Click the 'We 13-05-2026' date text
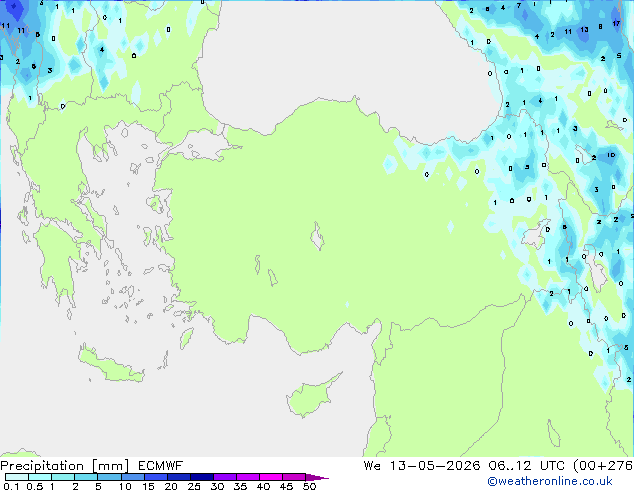Screen dimensions: 634x490 coord(422,466)
